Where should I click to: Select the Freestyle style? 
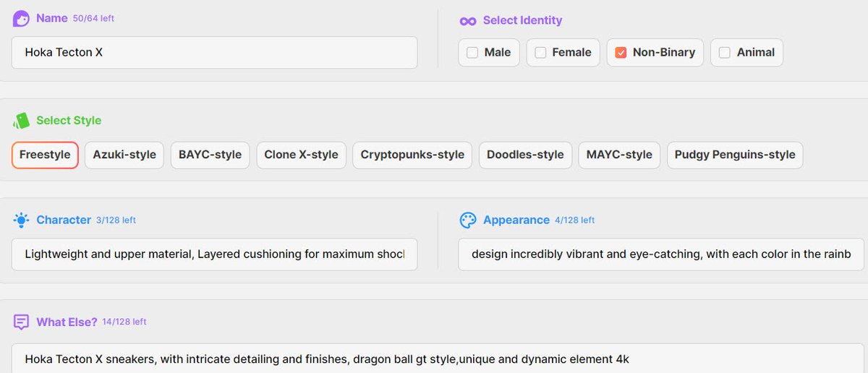click(x=45, y=155)
